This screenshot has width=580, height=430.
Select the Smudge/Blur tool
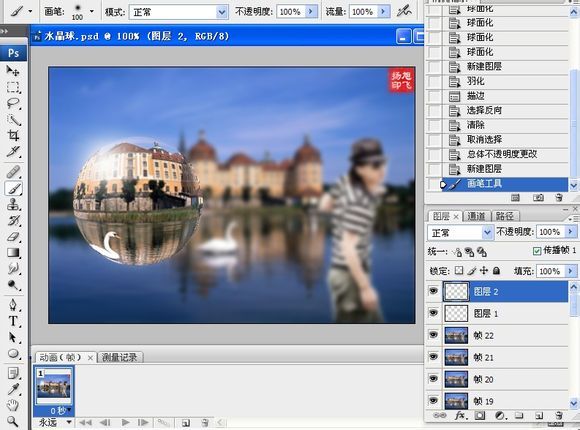pyautogui.click(x=13, y=269)
